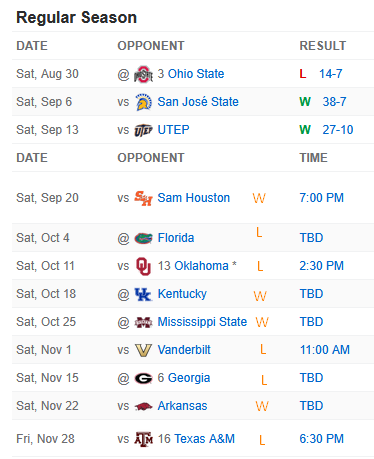Click the San José State Spartans logo

144,102
